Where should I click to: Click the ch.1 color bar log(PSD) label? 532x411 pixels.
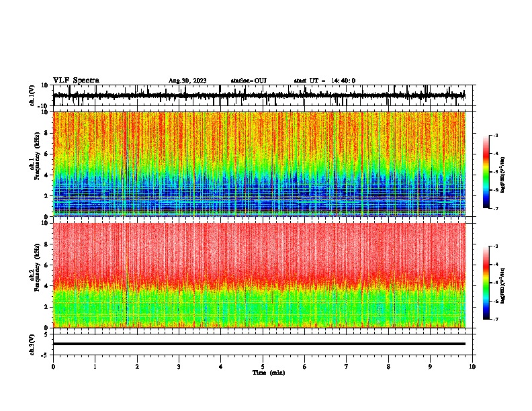tap(503, 175)
